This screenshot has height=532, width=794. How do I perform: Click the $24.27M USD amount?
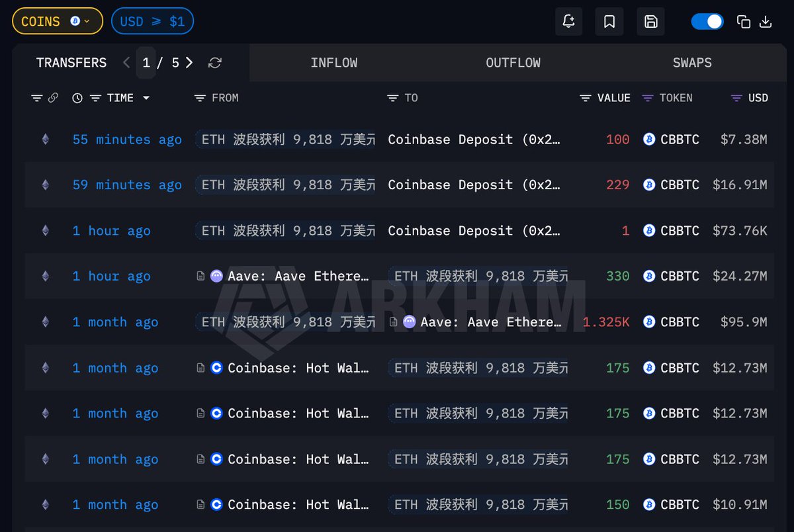[x=740, y=277]
